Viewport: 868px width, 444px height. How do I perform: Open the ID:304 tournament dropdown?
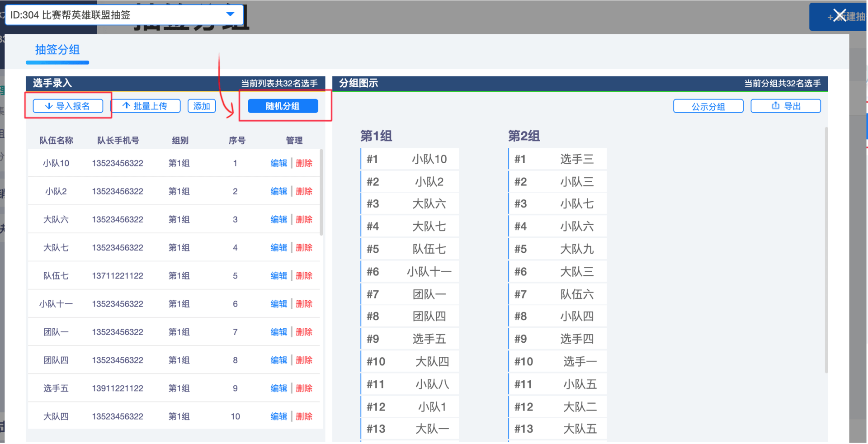click(x=124, y=15)
